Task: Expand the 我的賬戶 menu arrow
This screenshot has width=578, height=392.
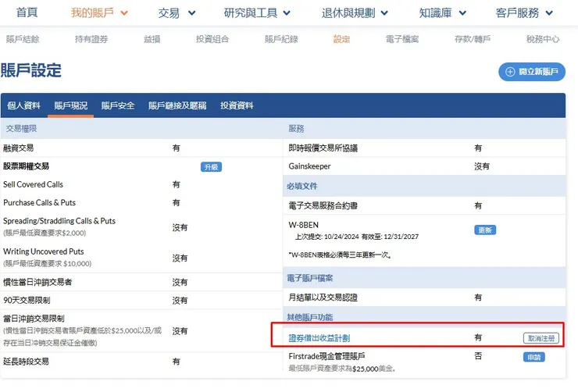Action: tap(124, 13)
